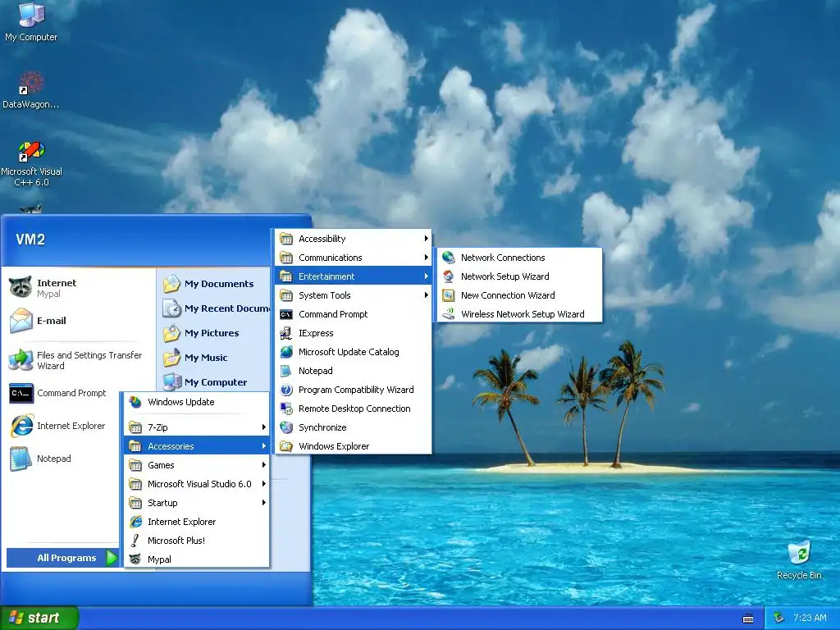840x630 pixels.
Task: Click My Computer icon in start menu
Action: pos(172,382)
